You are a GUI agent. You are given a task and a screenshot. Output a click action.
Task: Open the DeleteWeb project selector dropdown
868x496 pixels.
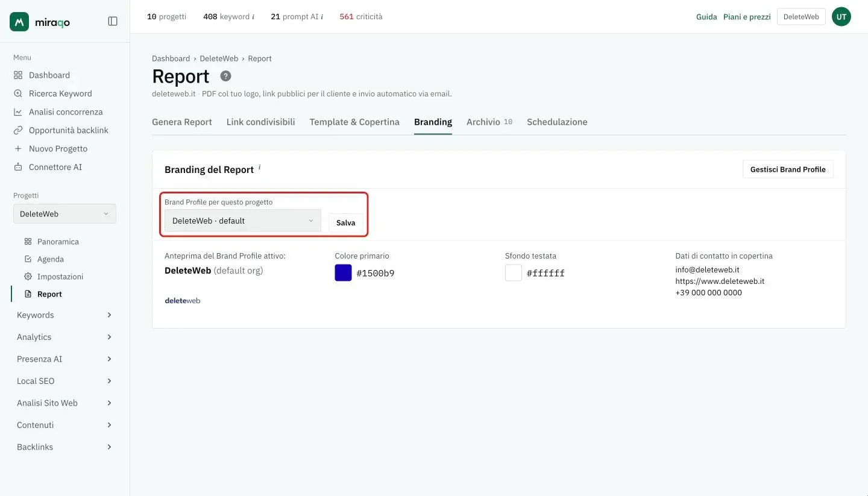click(x=64, y=214)
